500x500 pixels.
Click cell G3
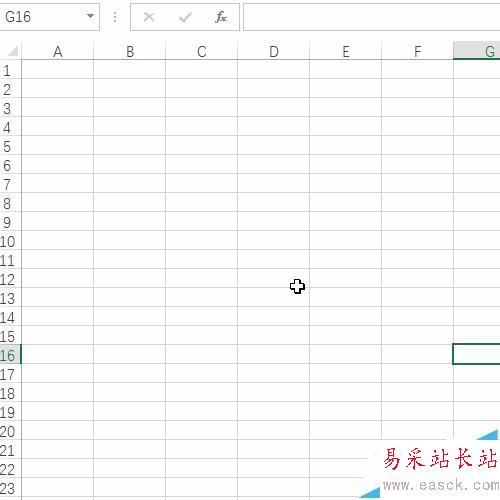(477, 108)
